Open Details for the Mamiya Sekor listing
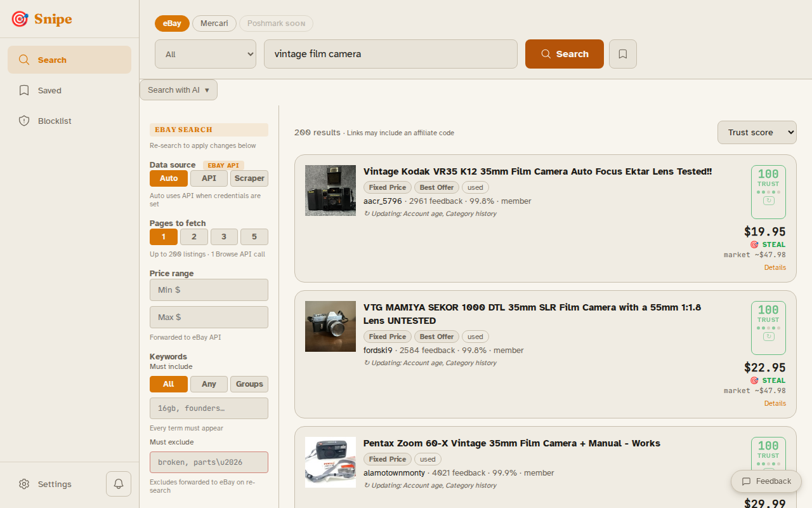This screenshot has width=812, height=508. (x=775, y=403)
